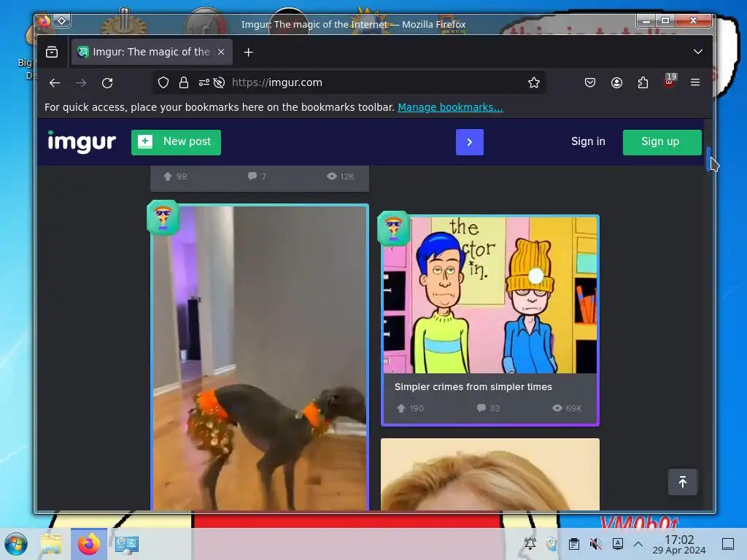Open the cartoon doctor post image
The image size is (747, 560).
[489, 295]
